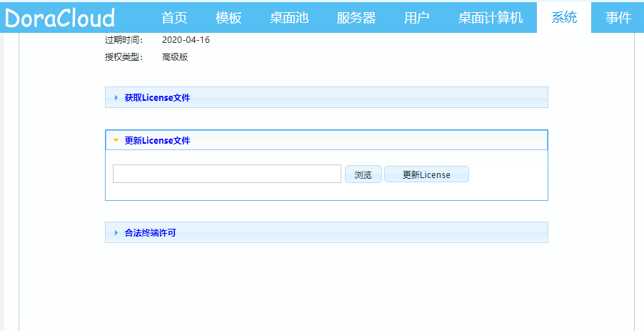The width and height of the screenshot is (644, 331).
Task: Open the 事件 tab
Action: tap(618, 18)
